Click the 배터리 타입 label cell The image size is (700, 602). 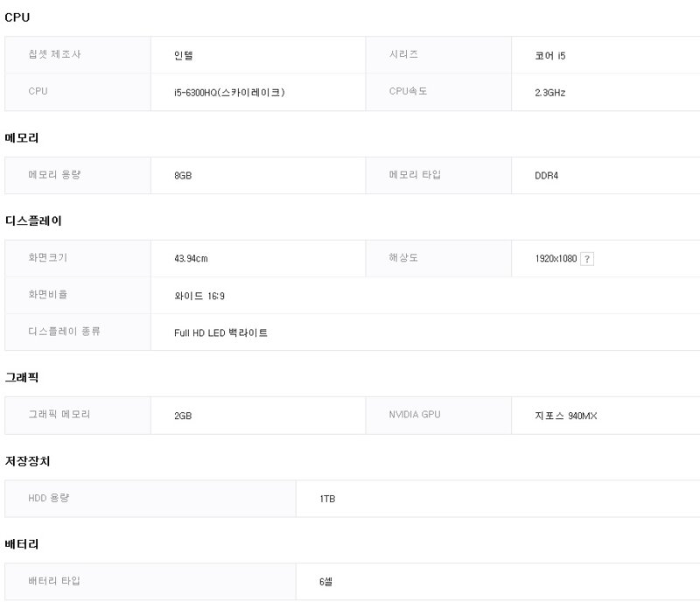point(150,582)
